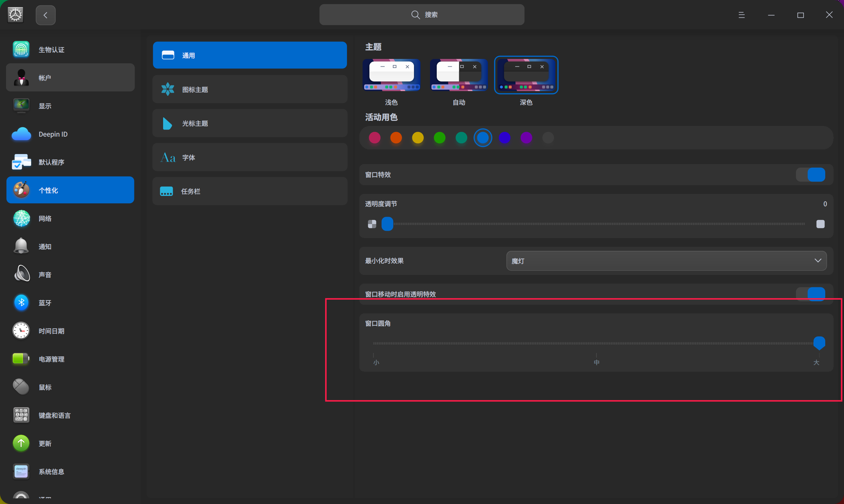Image resolution: width=844 pixels, height=504 pixels.
Task: Click the 更新 green arrow icon
Action: pos(21,443)
